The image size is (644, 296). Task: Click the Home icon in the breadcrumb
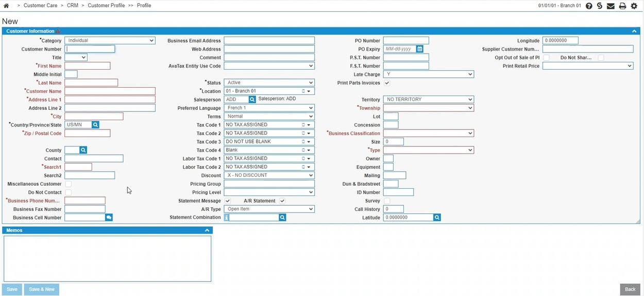click(x=6, y=6)
